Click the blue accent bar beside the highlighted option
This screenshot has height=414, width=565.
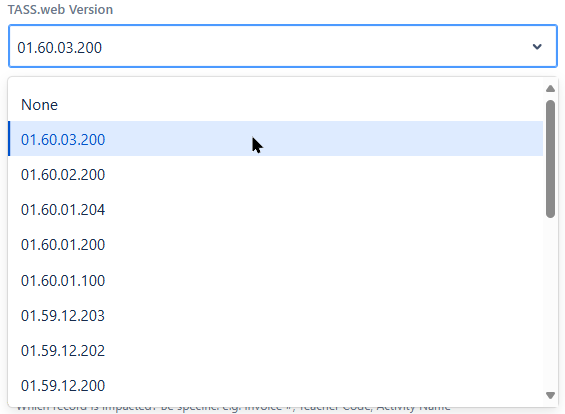coord(9,139)
